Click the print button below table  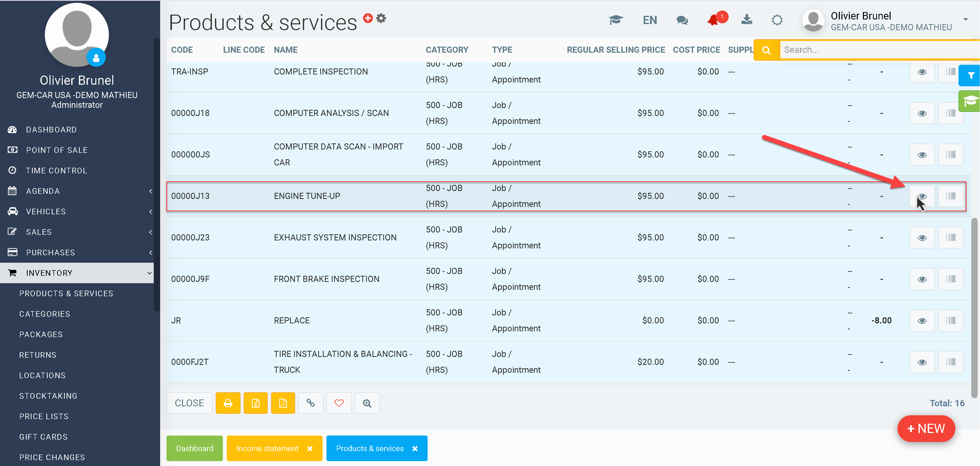pos(228,403)
